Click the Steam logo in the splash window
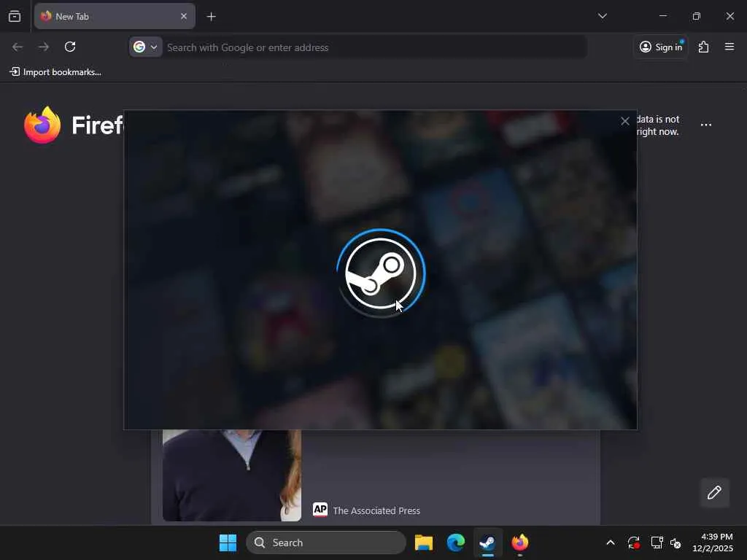Screen dimensions: 747x560 pyautogui.click(x=381, y=273)
